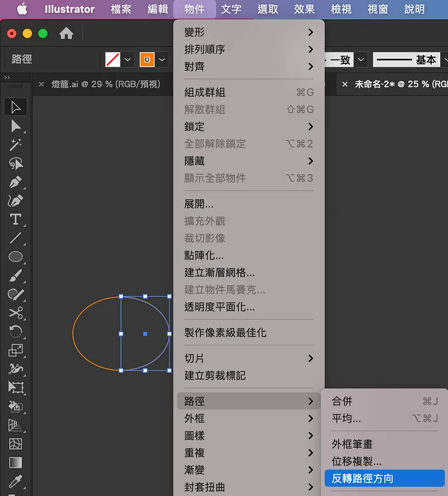This screenshot has height=496, width=448.
Task: Select the Magic Wand tool
Action: pyautogui.click(x=16, y=144)
